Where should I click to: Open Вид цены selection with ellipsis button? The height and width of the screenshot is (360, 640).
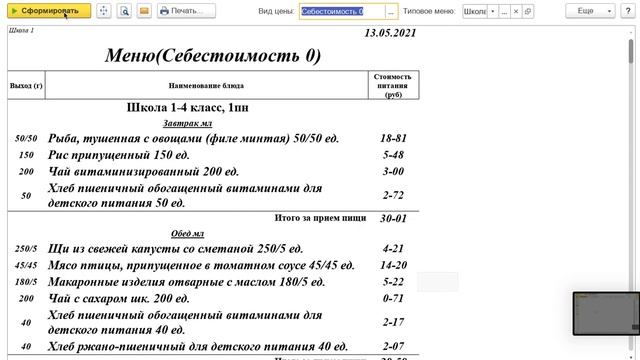click(391, 11)
